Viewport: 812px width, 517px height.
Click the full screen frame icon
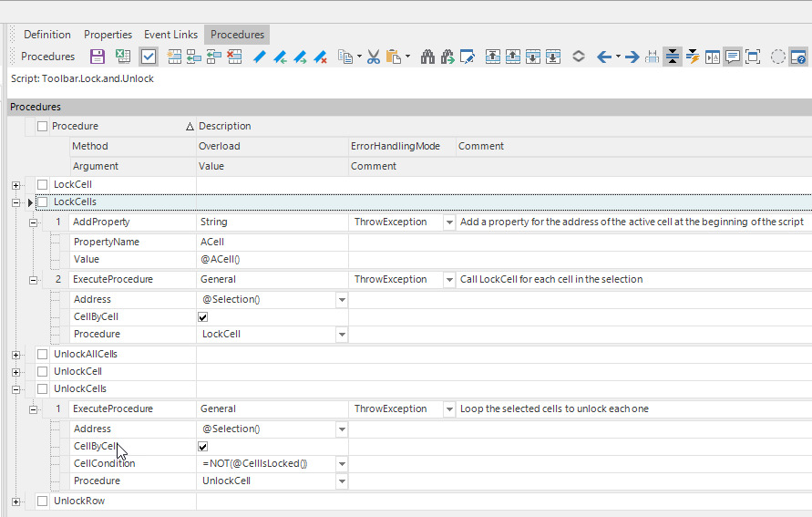click(x=753, y=57)
